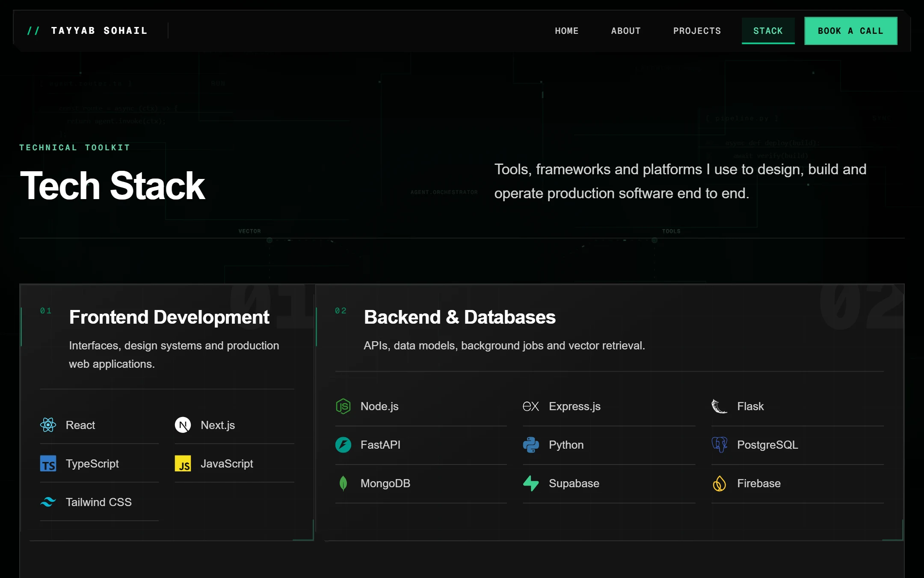Click the Book a Call button

[851, 31]
